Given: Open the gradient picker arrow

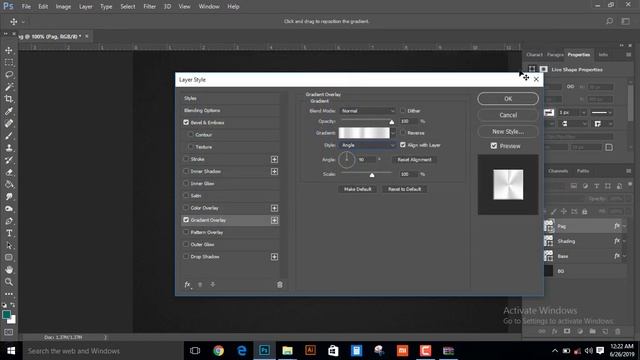Looking at the screenshot, I should click(393, 133).
